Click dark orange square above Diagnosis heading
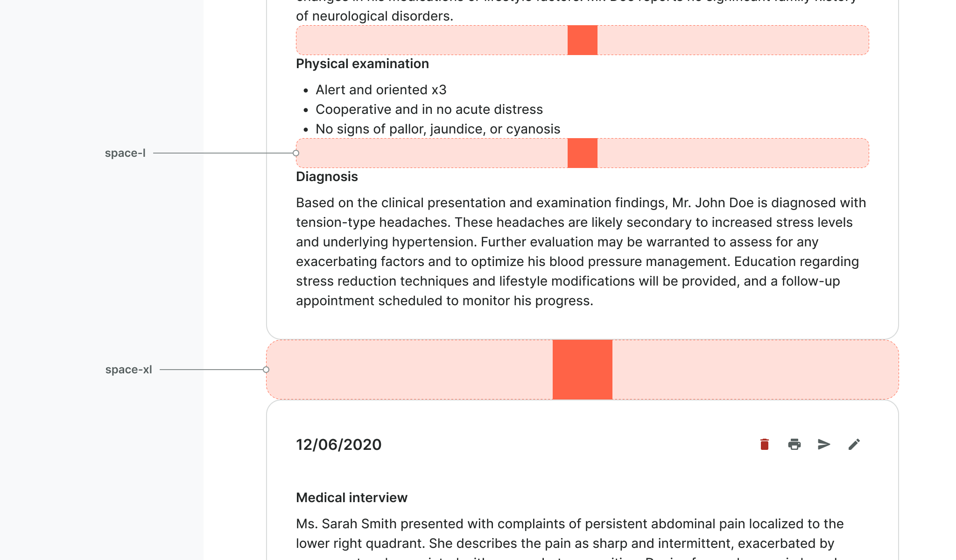 coord(582,153)
